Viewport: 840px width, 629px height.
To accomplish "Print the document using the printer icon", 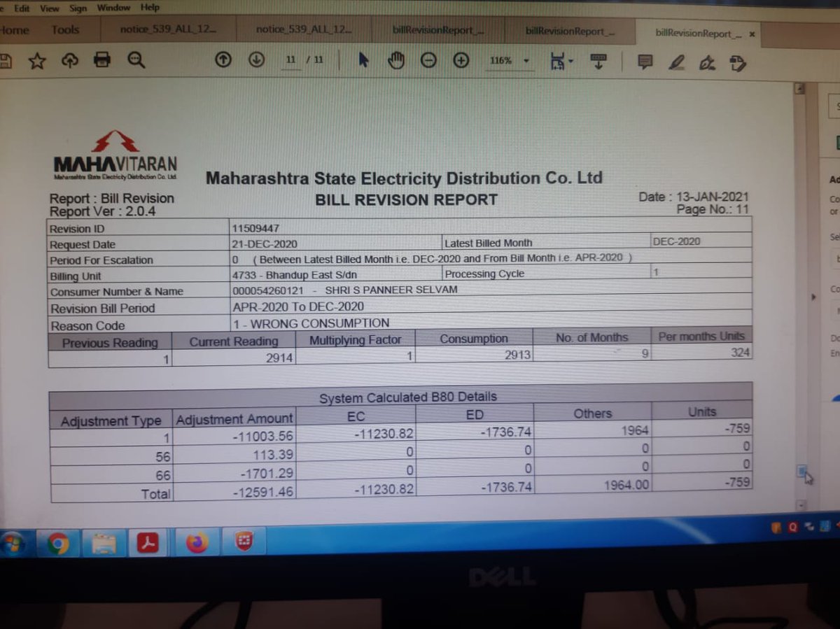I will (102, 60).
